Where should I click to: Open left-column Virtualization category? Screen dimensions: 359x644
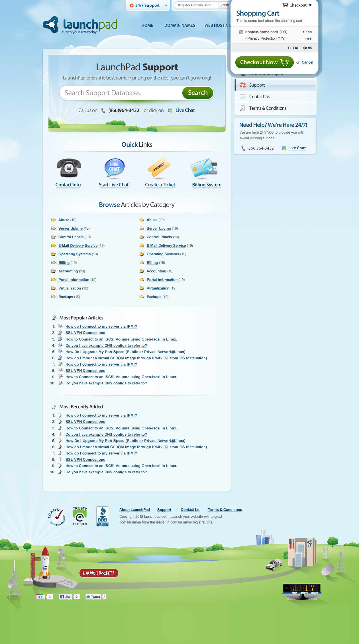[x=70, y=288]
